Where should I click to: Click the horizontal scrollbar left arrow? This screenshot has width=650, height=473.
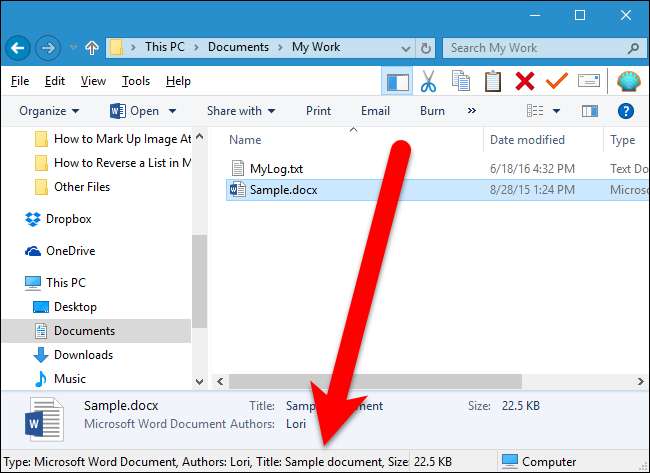pos(220,381)
